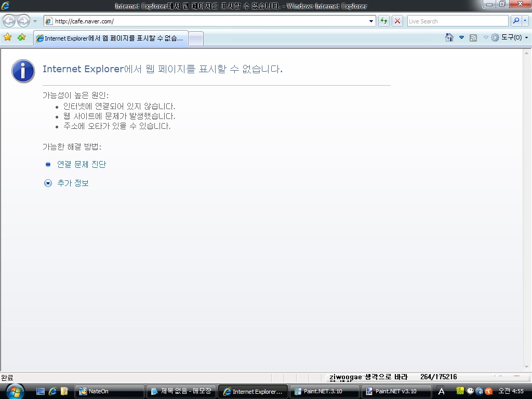Run search with the magnifier button
532x399 pixels.
[516, 21]
